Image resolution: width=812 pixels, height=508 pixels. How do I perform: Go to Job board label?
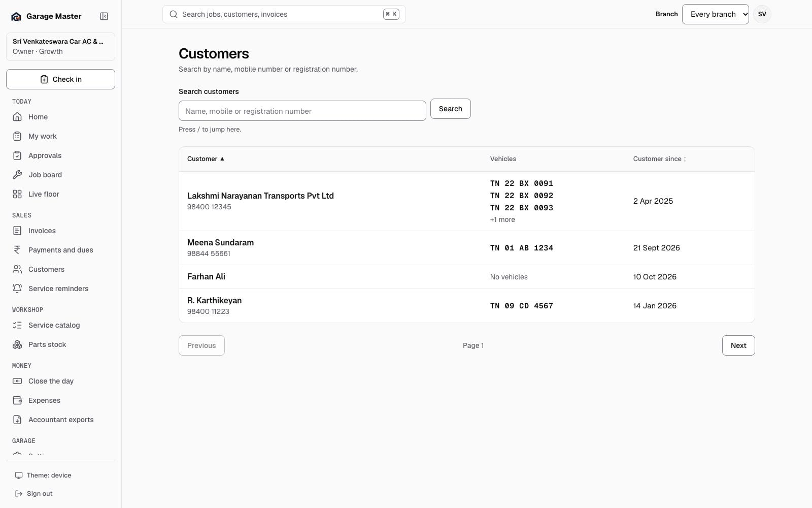pos(45,175)
